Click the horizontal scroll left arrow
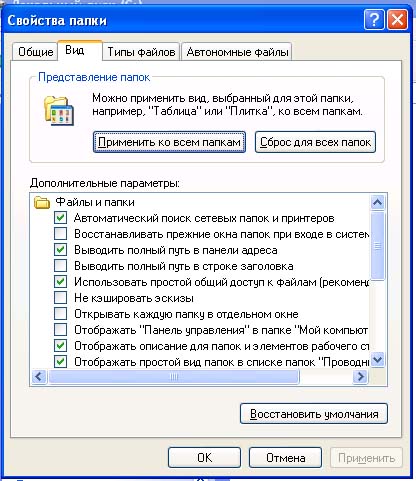 click(39, 377)
